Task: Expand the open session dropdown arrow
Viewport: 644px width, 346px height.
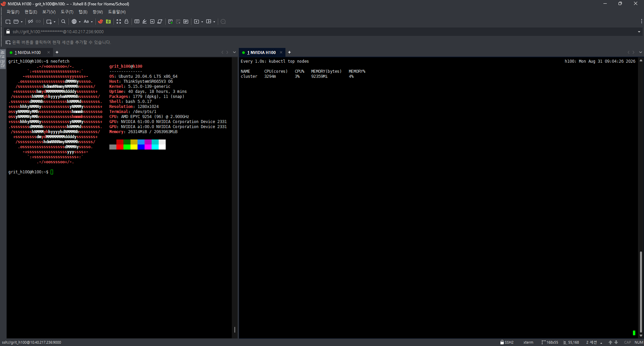Action: click(22, 22)
